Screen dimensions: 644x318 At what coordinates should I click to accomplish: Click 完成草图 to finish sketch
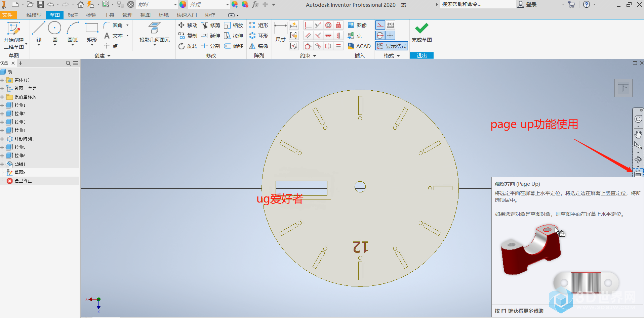(x=422, y=33)
